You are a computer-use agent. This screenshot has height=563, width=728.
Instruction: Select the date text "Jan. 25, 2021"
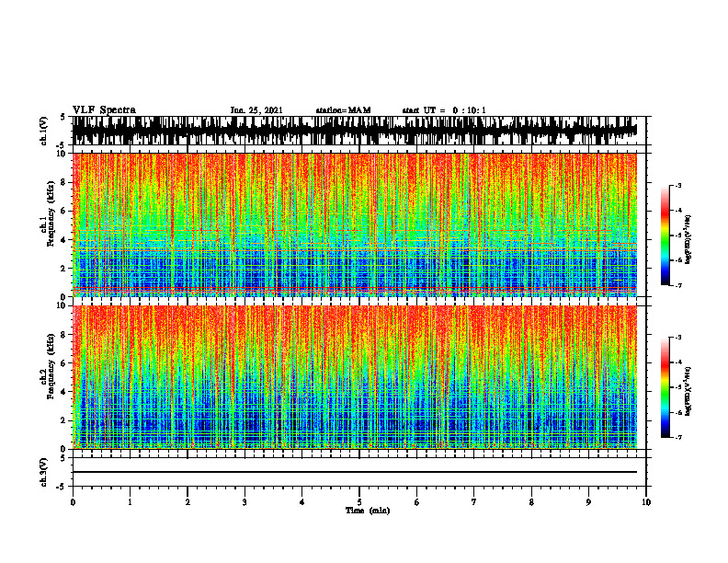tap(256, 110)
